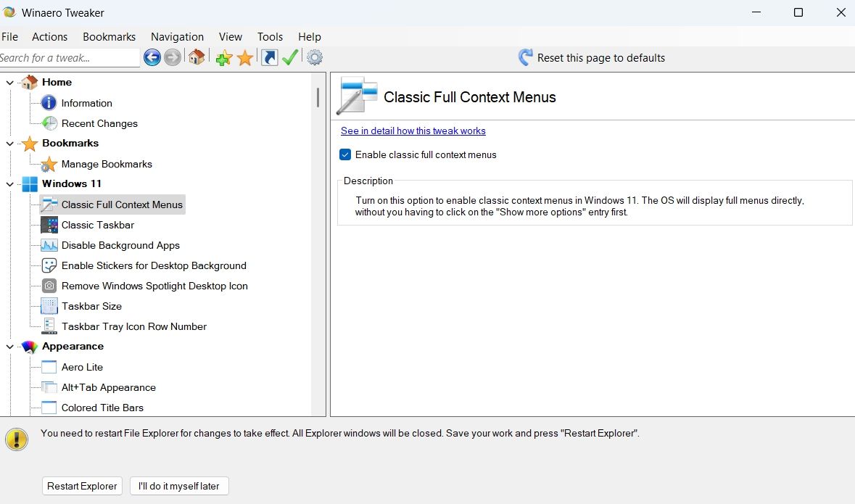This screenshot has height=504, width=855.
Task: Click the Windows 11 logo icon
Action: click(x=30, y=183)
